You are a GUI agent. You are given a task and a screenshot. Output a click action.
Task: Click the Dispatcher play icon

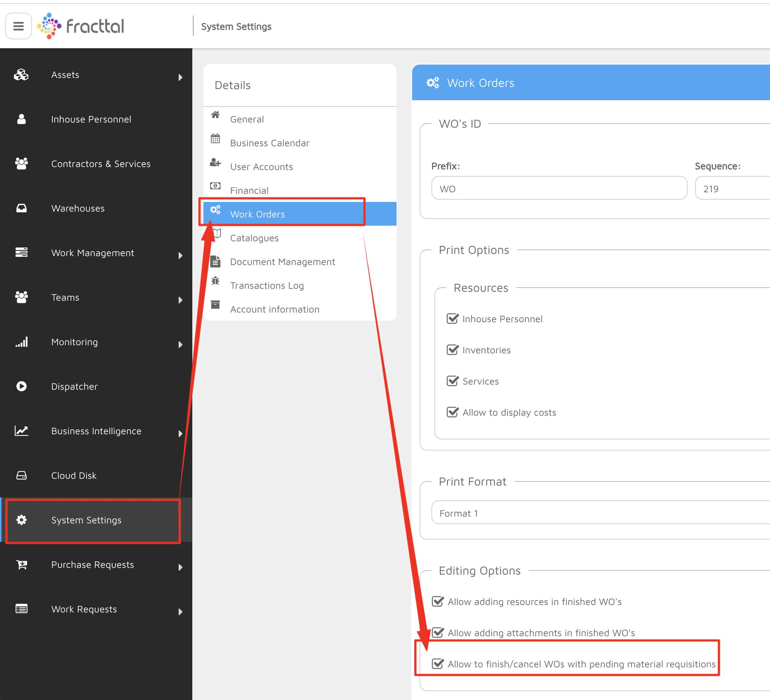[x=22, y=386]
